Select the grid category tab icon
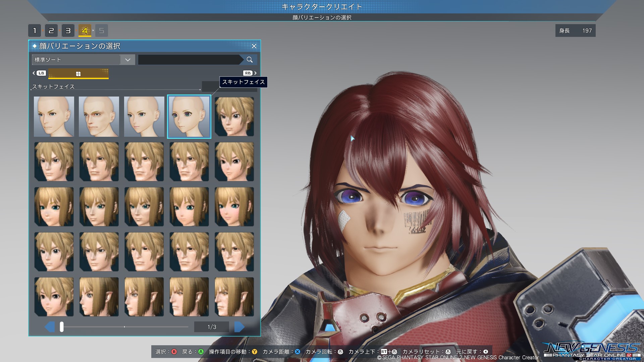 (78, 74)
